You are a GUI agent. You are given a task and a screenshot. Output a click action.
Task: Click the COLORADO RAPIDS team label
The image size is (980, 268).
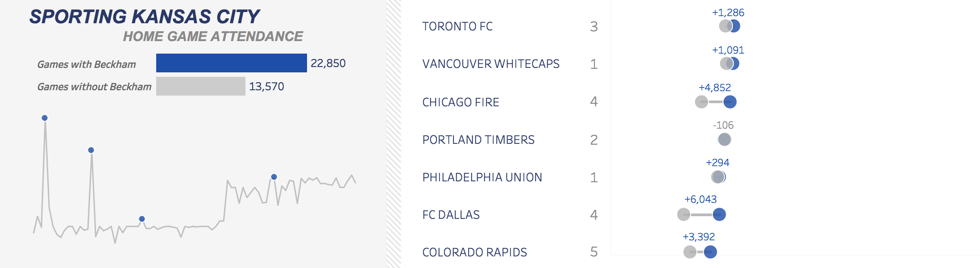point(474,252)
